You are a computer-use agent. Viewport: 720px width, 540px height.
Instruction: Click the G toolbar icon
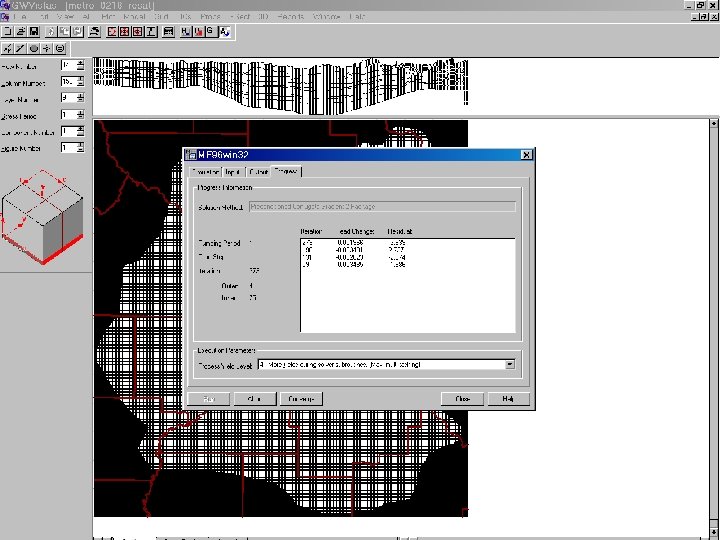pos(211,32)
